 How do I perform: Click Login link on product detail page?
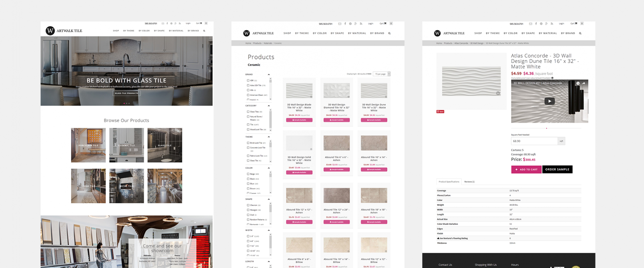click(562, 24)
